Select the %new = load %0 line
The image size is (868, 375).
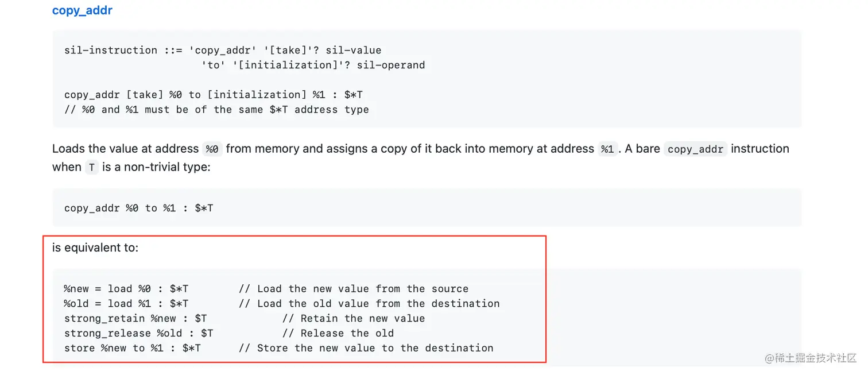click(126, 289)
